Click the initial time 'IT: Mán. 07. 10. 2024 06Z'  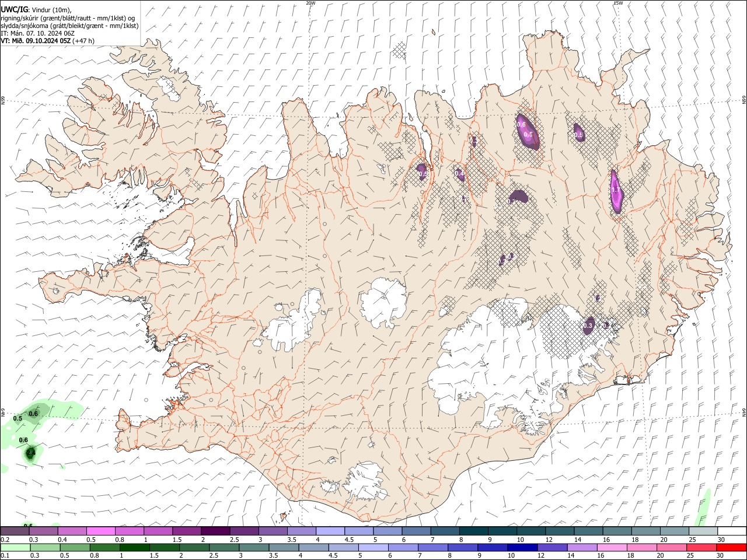38,33
